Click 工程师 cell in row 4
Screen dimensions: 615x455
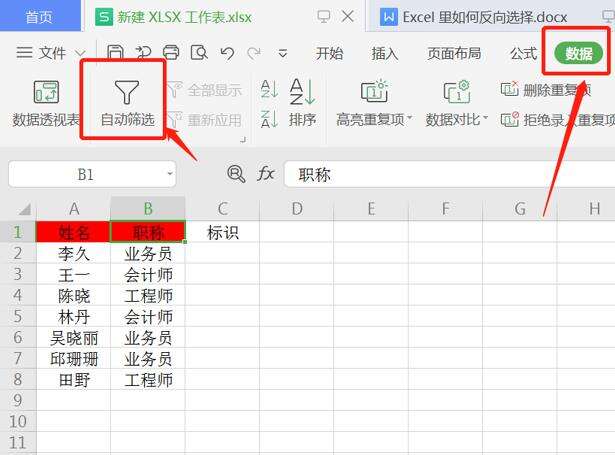(x=148, y=295)
